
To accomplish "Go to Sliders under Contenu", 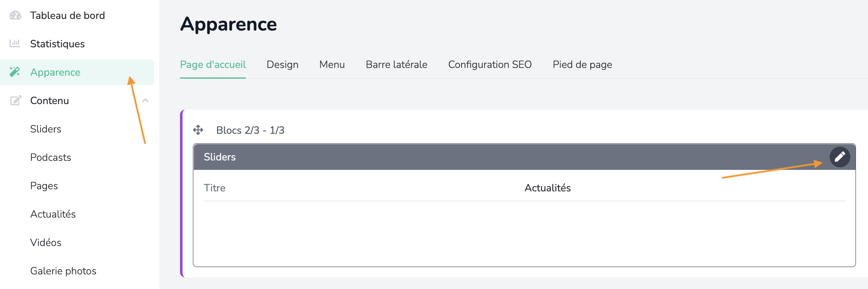I will pos(46,129).
